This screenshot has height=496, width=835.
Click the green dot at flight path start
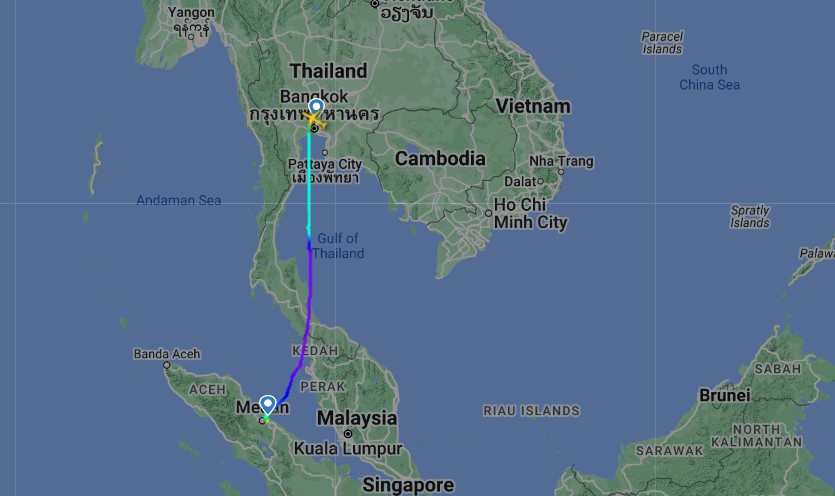coord(266,419)
